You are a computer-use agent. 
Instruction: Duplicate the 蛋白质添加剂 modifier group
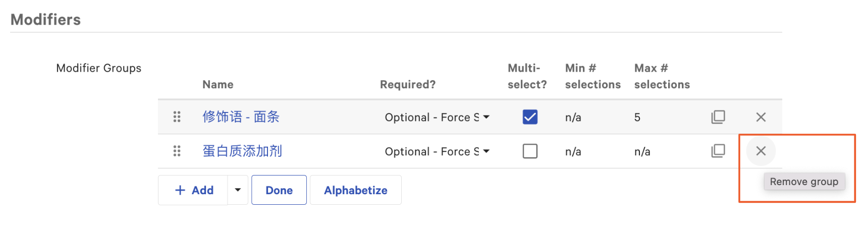coord(718,151)
